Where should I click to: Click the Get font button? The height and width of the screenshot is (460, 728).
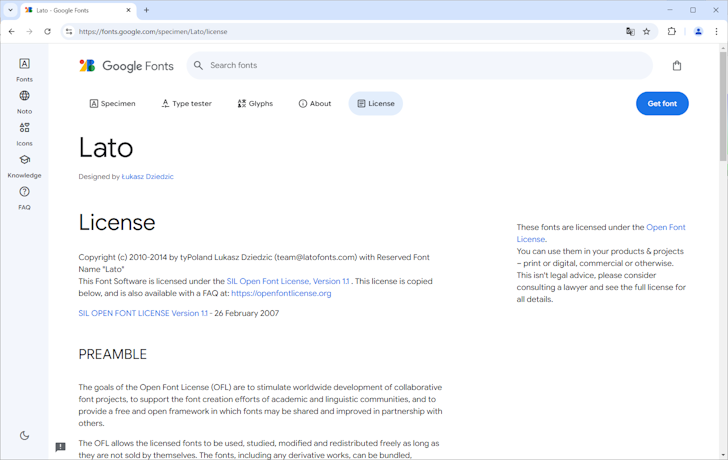pos(662,104)
